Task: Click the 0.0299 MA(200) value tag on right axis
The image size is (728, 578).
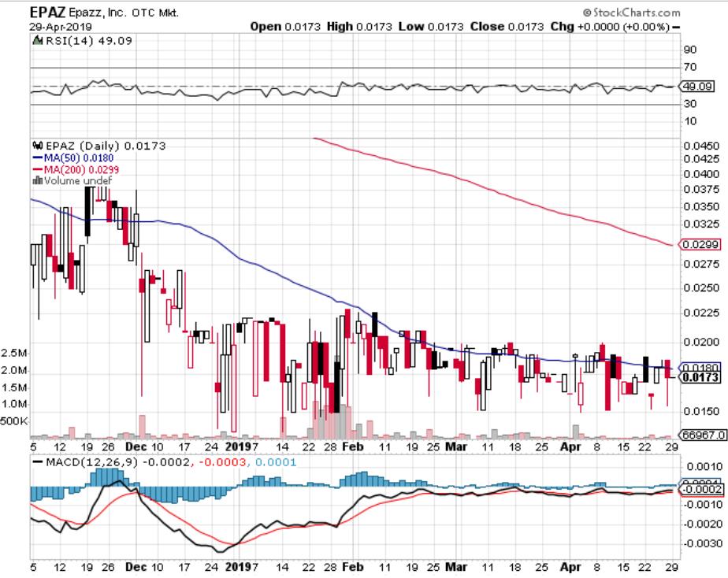Action: 700,244
